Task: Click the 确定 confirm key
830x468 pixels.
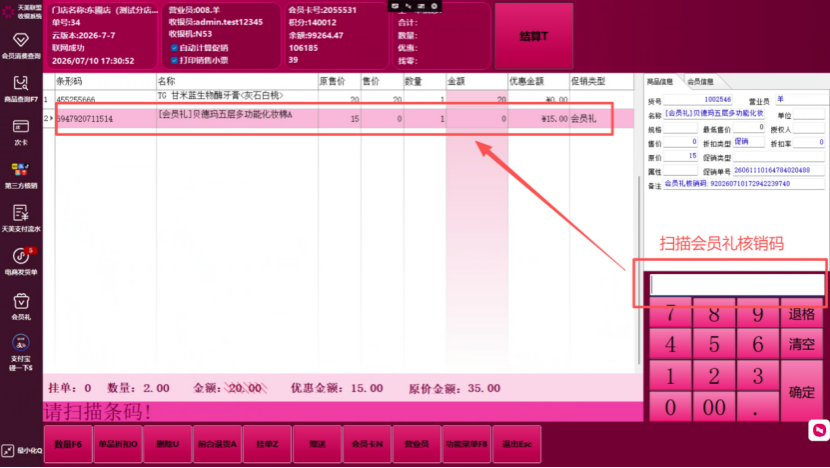Action: pos(801,392)
